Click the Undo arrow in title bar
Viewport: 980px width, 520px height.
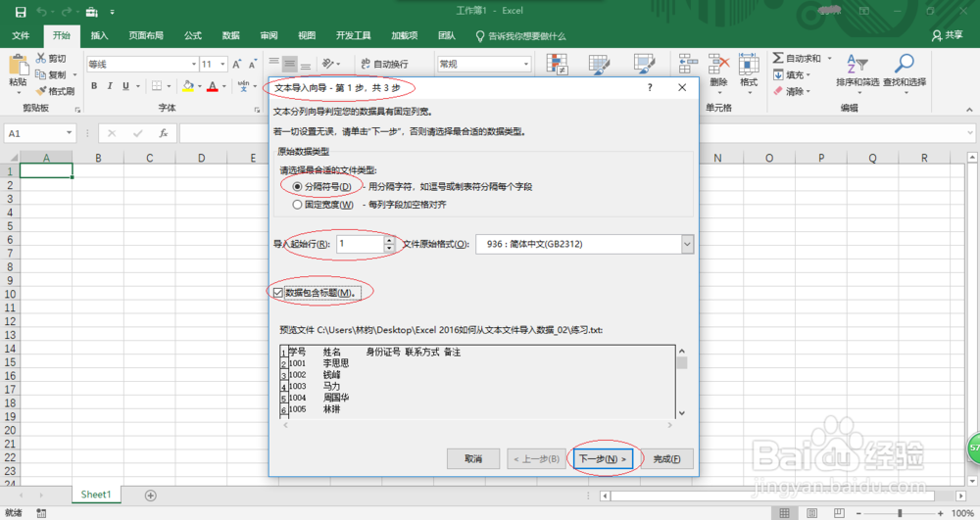point(42,12)
